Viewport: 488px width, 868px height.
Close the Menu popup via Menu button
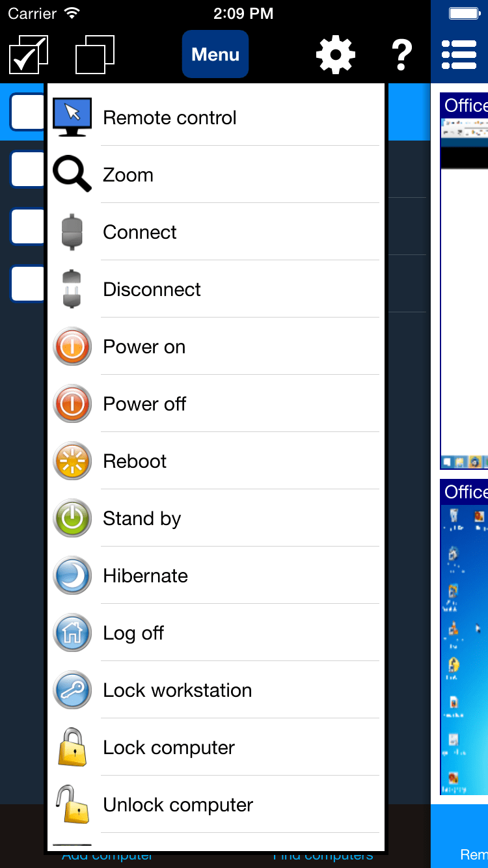(215, 54)
